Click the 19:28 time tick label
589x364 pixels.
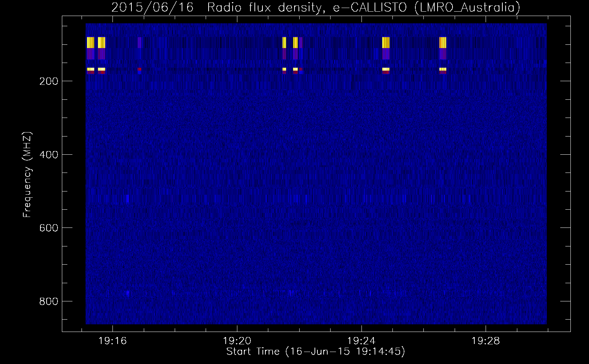tap(486, 341)
